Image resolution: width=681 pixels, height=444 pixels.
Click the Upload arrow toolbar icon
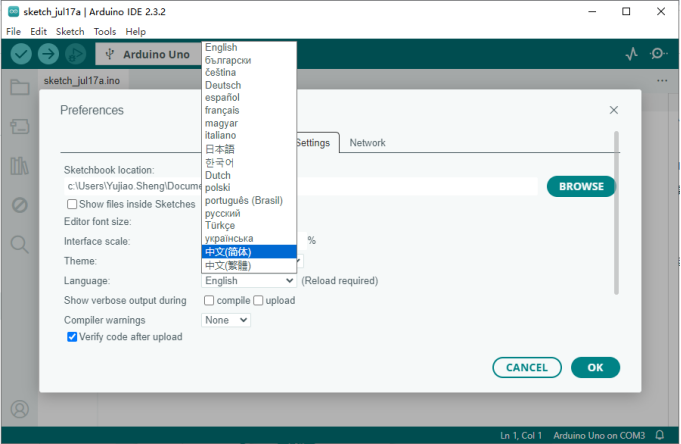point(48,54)
